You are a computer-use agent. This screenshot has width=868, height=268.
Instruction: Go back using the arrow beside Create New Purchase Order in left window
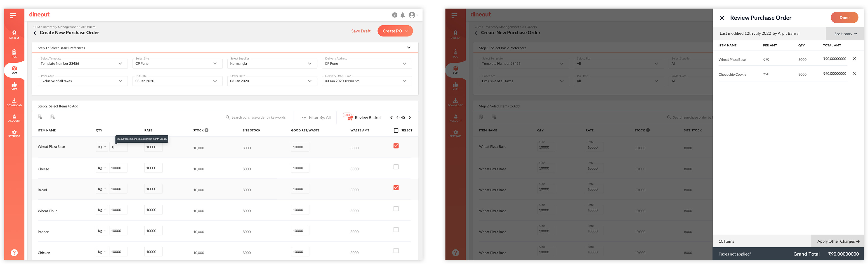tap(35, 33)
